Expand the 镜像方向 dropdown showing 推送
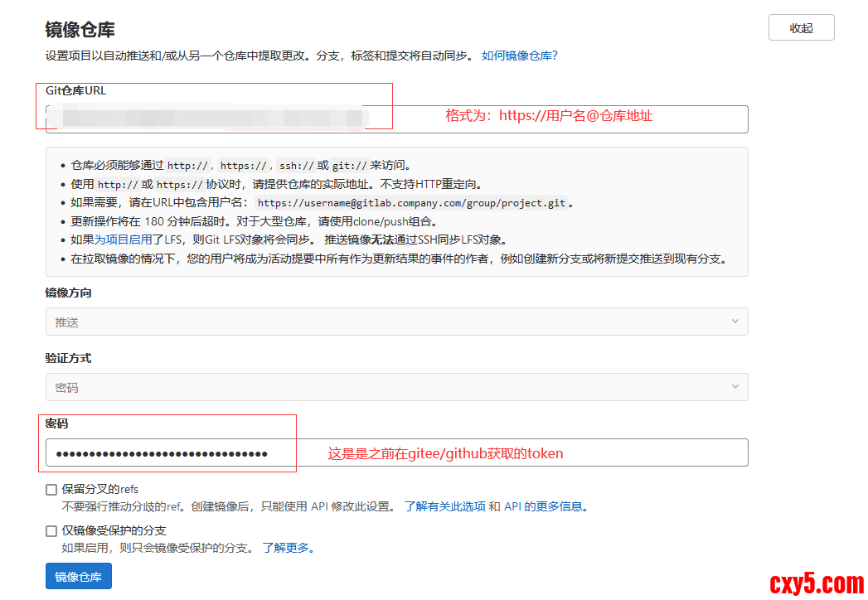Image resolution: width=868 pixels, height=600 pixels. pos(396,322)
